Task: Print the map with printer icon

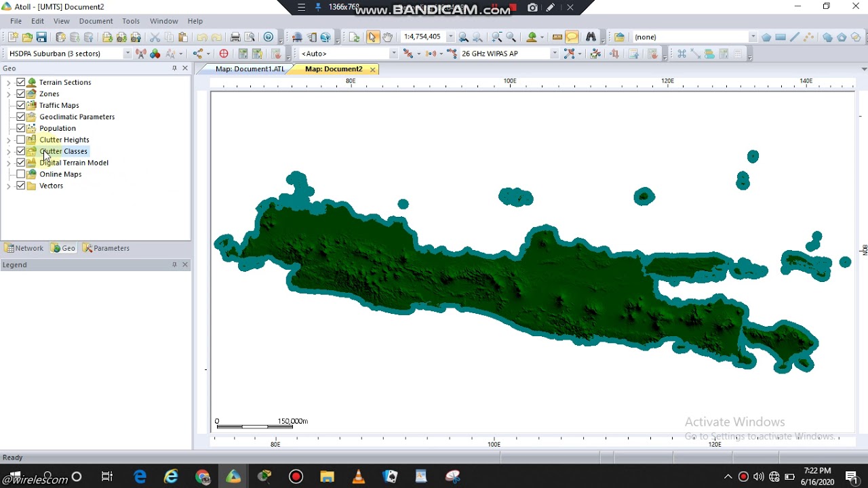Action: 235,37
